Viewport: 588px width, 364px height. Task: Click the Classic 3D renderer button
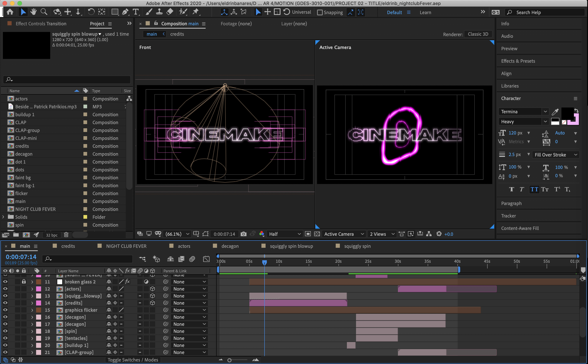coord(478,34)
